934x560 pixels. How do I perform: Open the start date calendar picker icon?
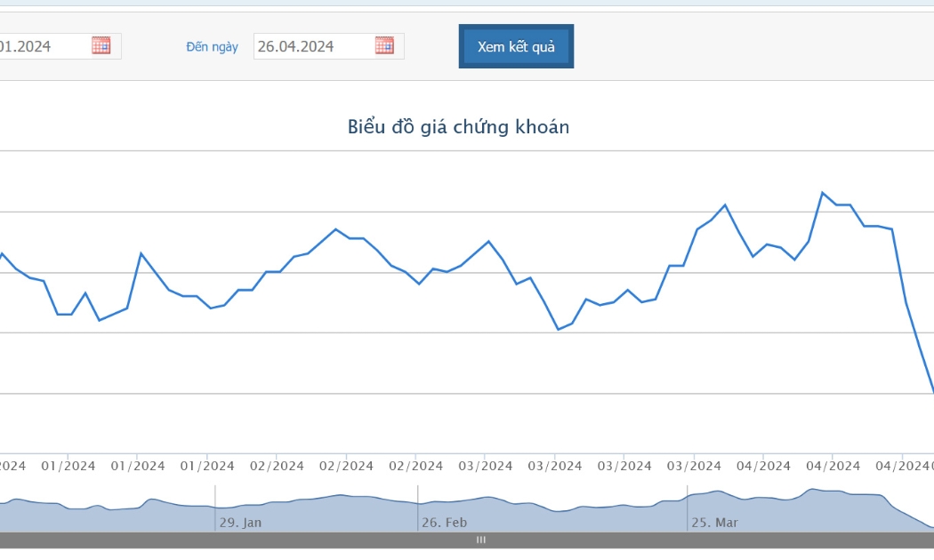click(x=101, y=45)
